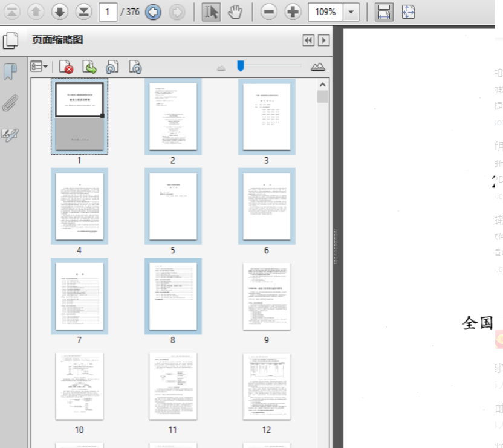Select page 1 thumbnail
Image resolution: width=503 pixels, height=448 pixels.
(x=79, y=117)
